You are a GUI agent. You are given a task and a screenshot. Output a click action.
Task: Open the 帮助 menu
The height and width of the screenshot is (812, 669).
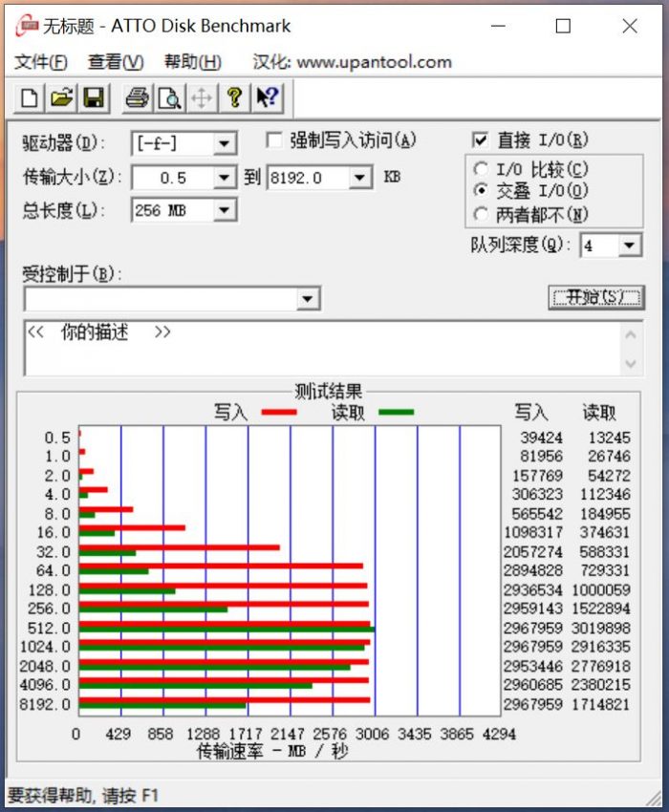pyautogui.click(x=192, y=62)
